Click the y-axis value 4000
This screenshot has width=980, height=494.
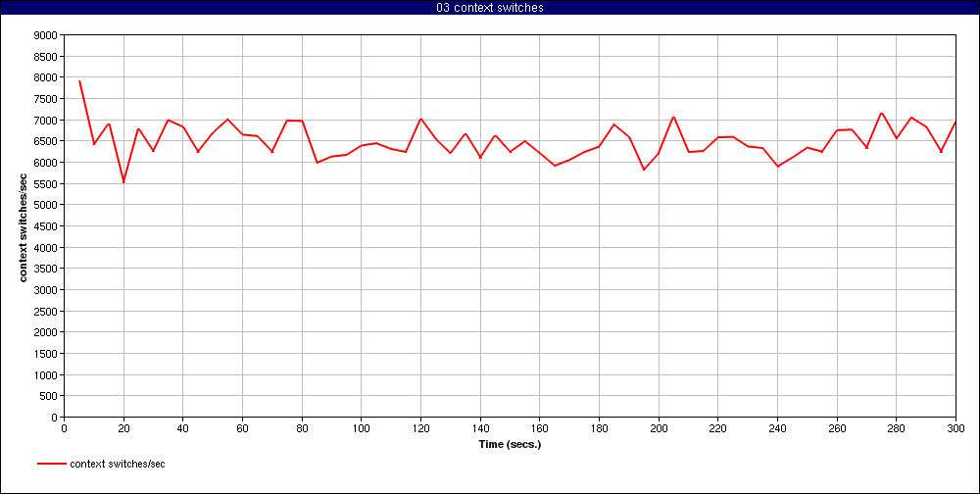(47, 248)
